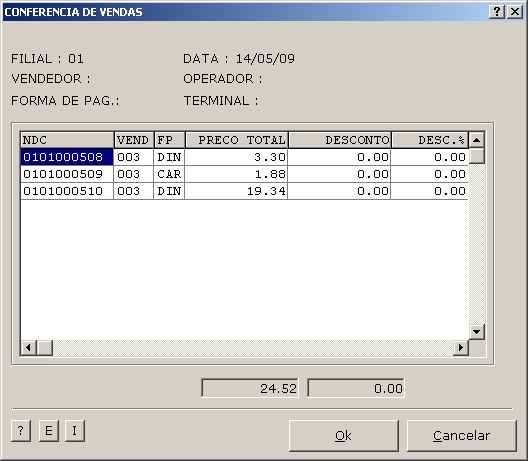This screenshot has width=528, height=461.
Task: Select the VEND column header
Action: coord(134,140)
